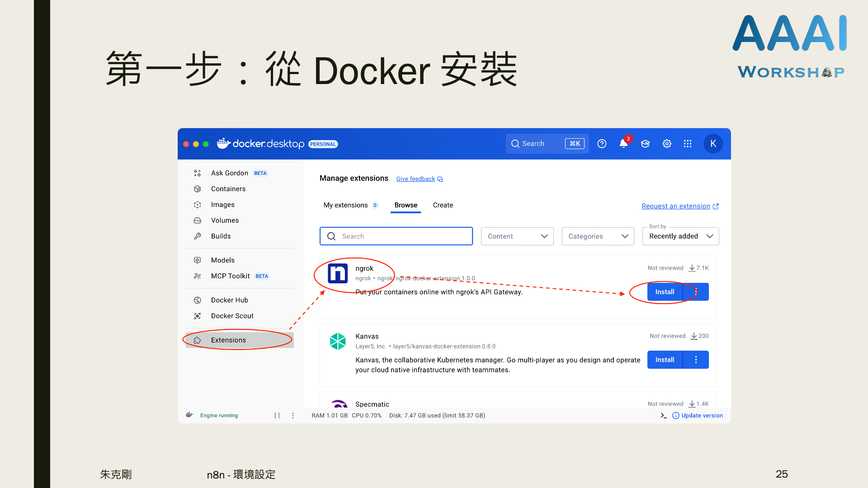Screen dimensions: 868x488
Task: Expand the Content filter dropdown
Action: coord(517,236)
